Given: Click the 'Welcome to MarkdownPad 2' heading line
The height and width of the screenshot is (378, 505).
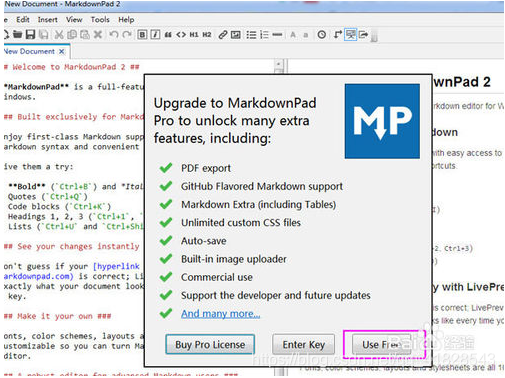Looking at the screenshot, I should click(x=71, y=67).
